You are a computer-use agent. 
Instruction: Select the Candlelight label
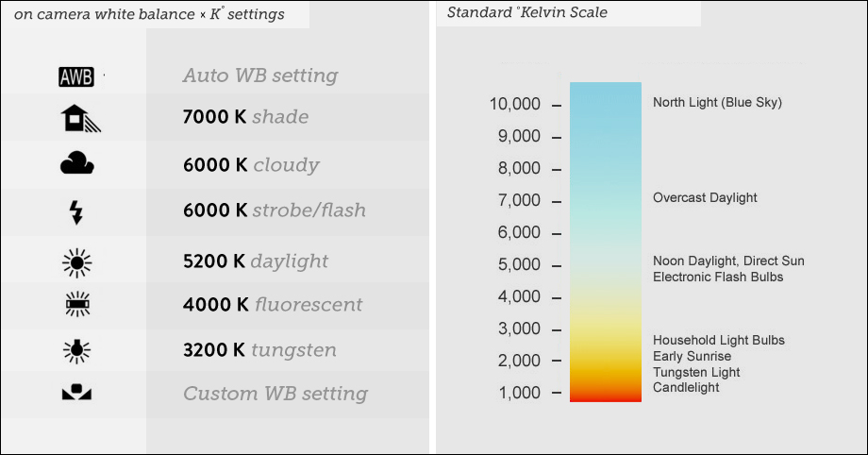(x=686, y=388)
